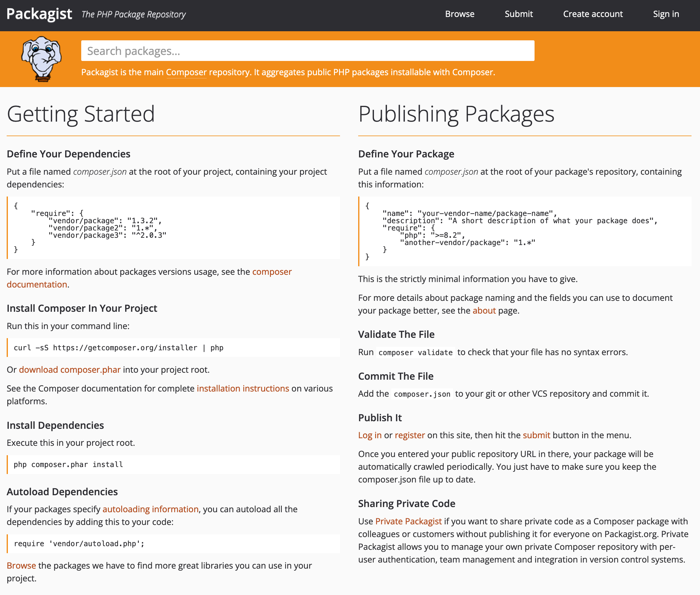Focus the Search packages field

click(307, 51)
